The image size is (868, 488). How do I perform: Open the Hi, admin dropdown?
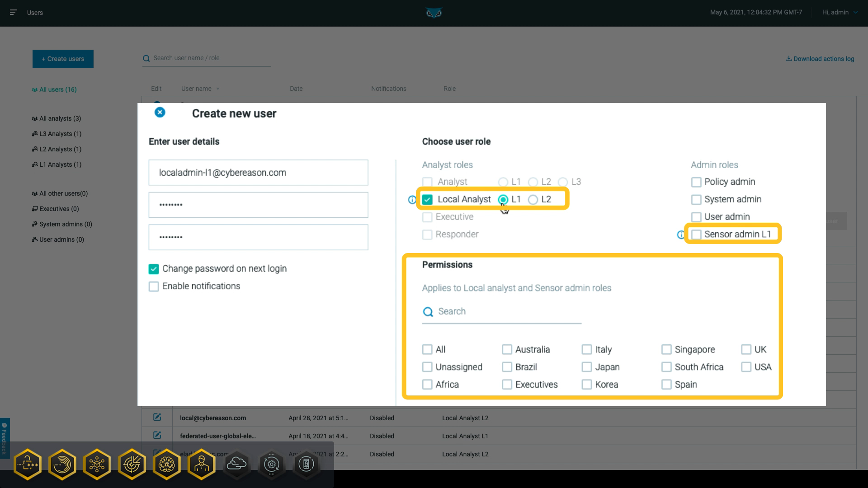pos(839,12)
